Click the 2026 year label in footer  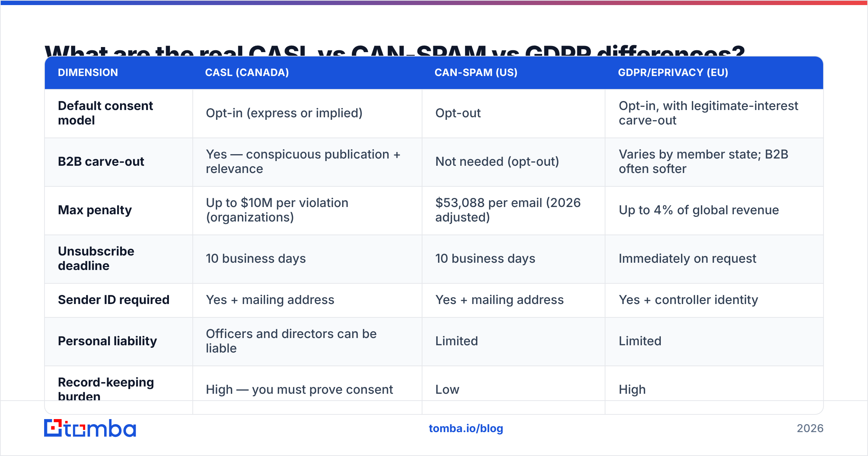(x=810, y=428)
